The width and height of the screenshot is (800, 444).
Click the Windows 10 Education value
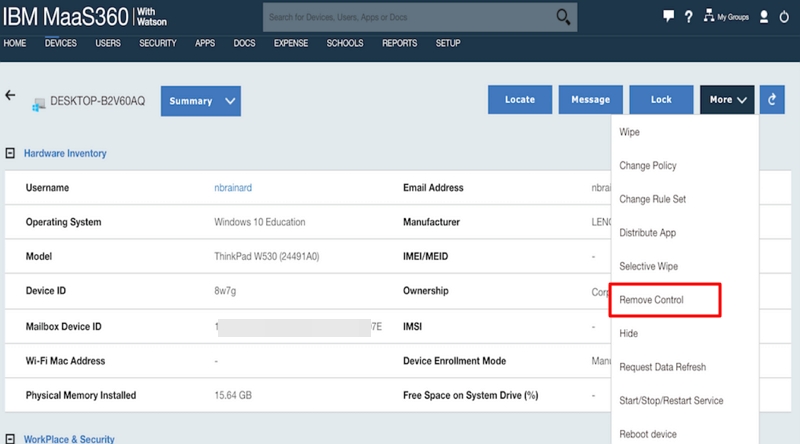tap(260, 222)
